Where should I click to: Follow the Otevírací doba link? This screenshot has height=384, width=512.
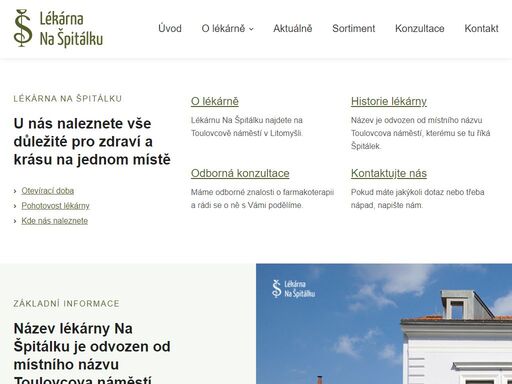tap(48, 191)
